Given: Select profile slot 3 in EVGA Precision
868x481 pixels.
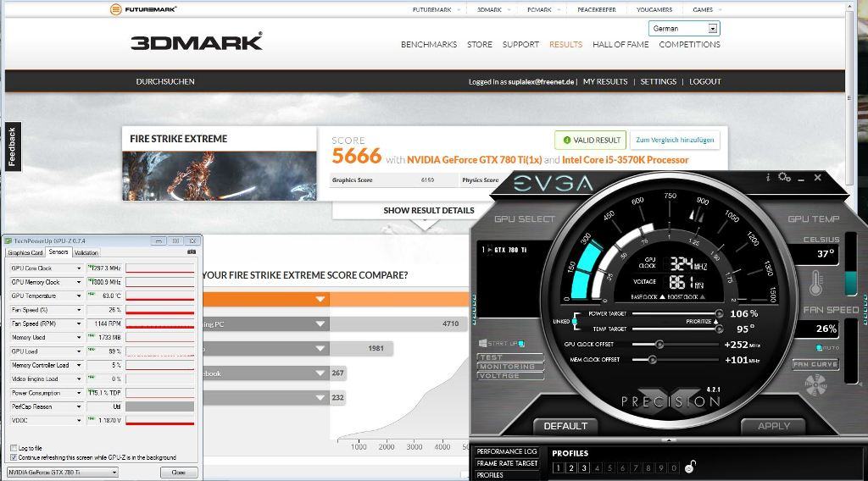Looking at the screenshot, I should (584, 467).
